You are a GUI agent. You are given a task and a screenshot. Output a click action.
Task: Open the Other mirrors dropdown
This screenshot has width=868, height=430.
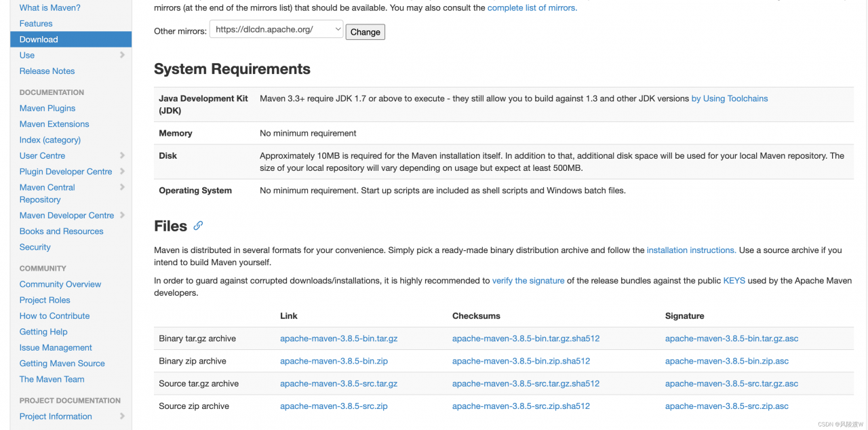pyautogui.click(x=277, y=29)
